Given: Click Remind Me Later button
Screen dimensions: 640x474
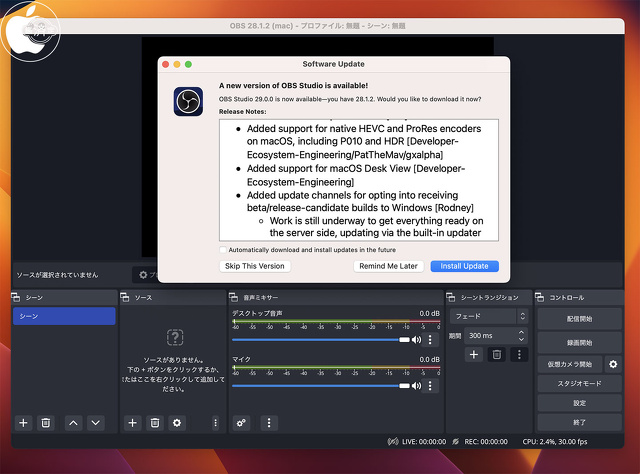Looking at the screenshot, I should coord(388,266).
